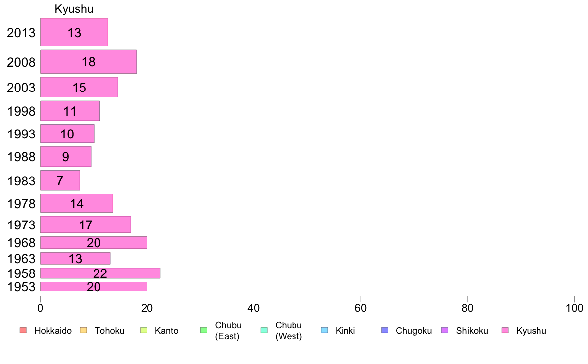Click the Tohoku legend color swatch
Image resolution: width=588 pixels, height=364 pixels.
83,330
